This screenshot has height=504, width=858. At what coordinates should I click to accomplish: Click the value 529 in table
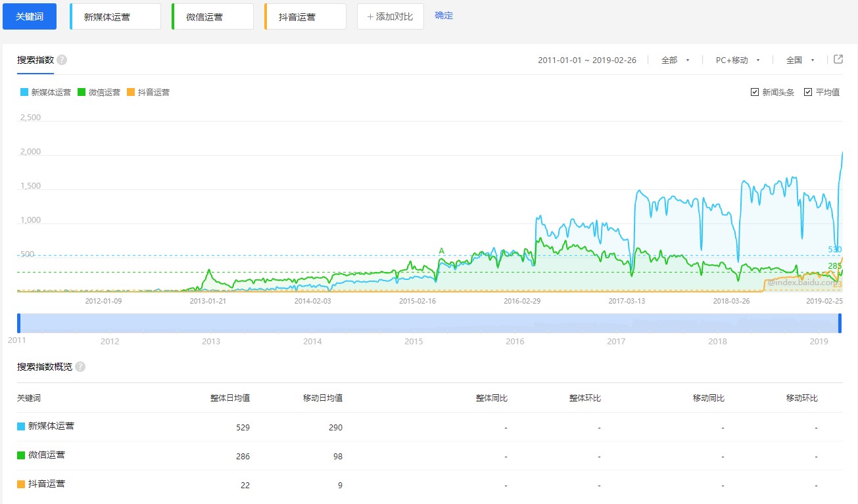pyautogui.click(x=243, y=428)
